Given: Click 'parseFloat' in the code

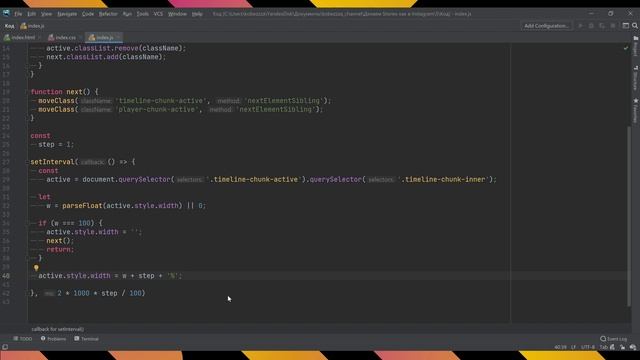Looking at the screenshot, I should (82, 206).
